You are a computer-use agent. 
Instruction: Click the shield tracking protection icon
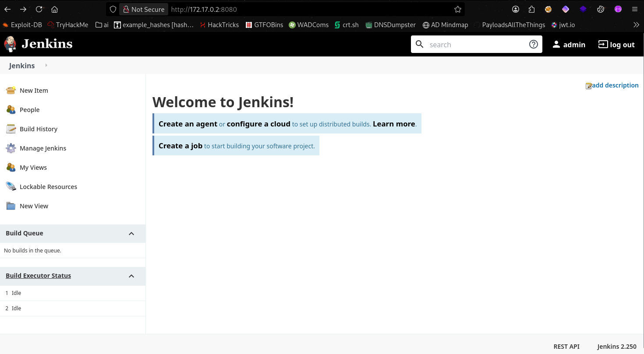click(113, 9)
